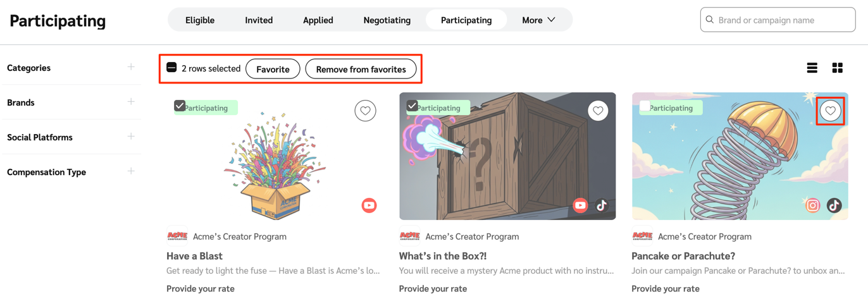
Task: Click Instagram icon on Pancake or Parachute card
Action: tap(813, 206)
